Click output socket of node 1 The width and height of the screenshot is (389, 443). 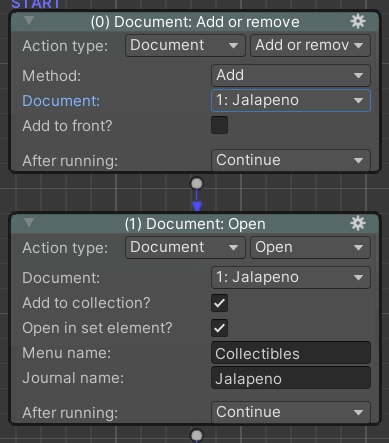pyautogui.click(x=197, y=435)
